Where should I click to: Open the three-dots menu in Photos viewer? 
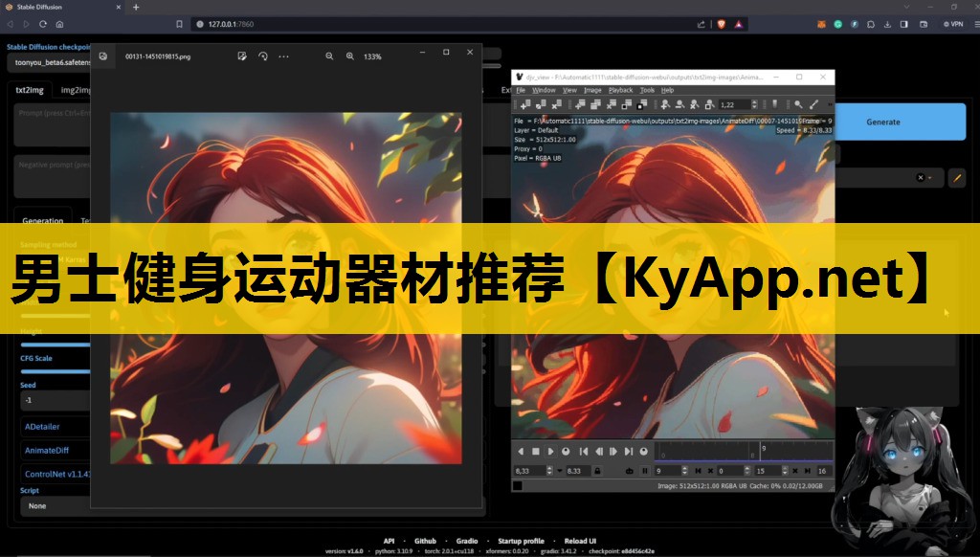tap(283, 56)
